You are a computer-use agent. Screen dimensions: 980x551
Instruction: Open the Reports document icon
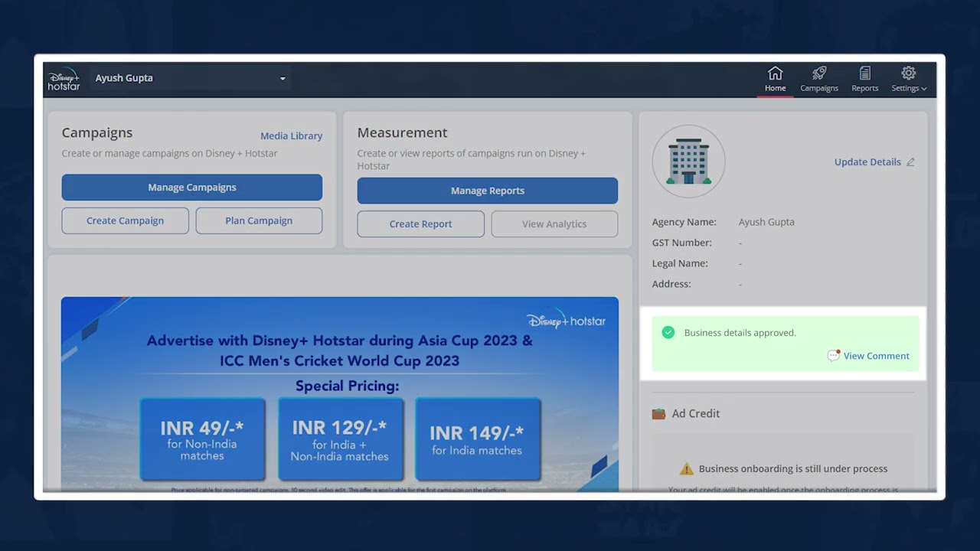pyautogui.click(x=865, y=73)
